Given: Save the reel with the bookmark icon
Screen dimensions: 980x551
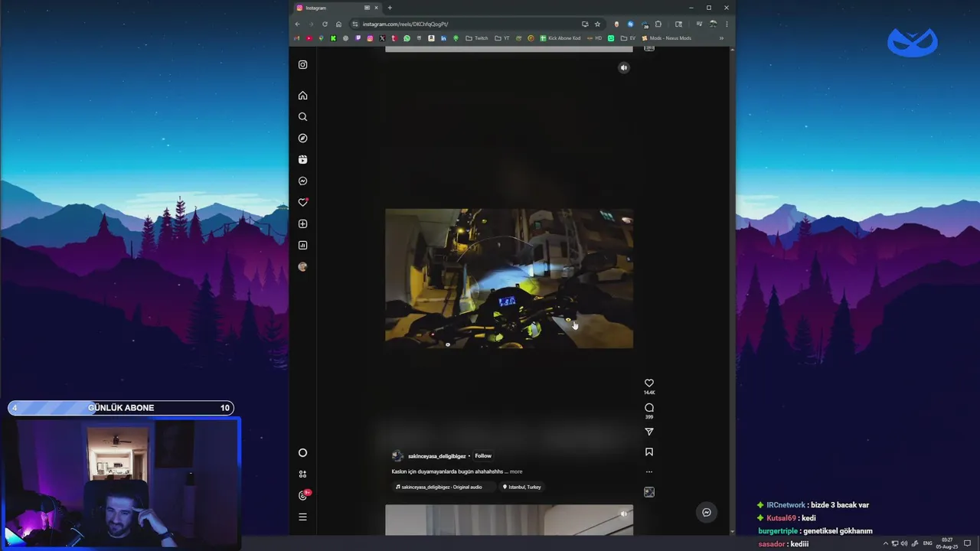Looking at the screenshot, I should coord(648,452).
